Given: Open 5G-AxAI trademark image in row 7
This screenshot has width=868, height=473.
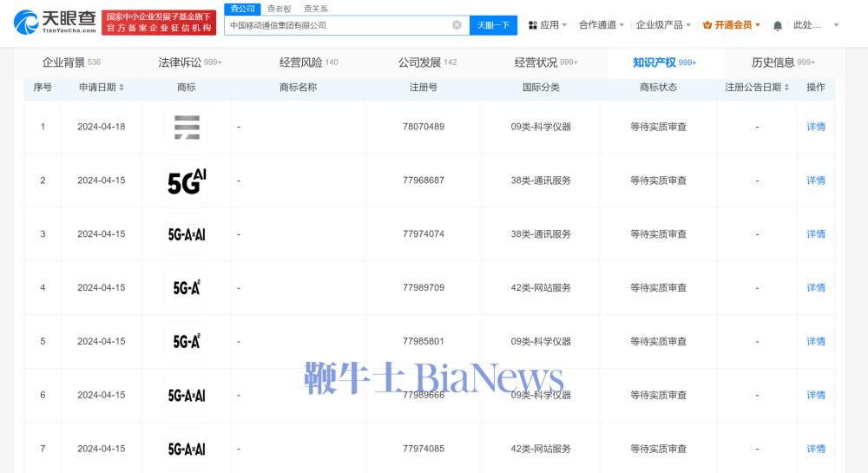Looking at the screenshot, I should click(x=187, y=450).
